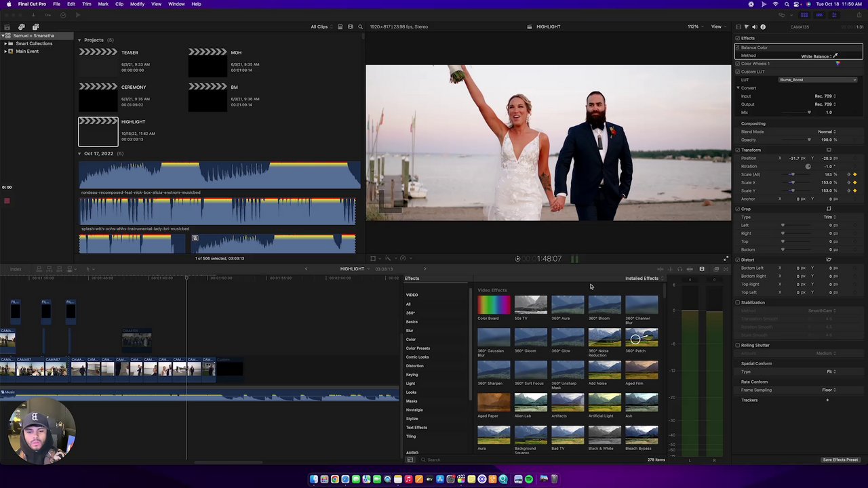Select the Aged Paper effect thumbnail
The width and height of the screenshot is (868, 488).
point(494,403)
